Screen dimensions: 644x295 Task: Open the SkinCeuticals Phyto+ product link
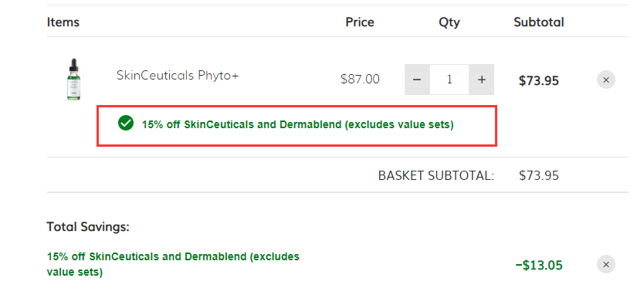(x=178, y=76)
